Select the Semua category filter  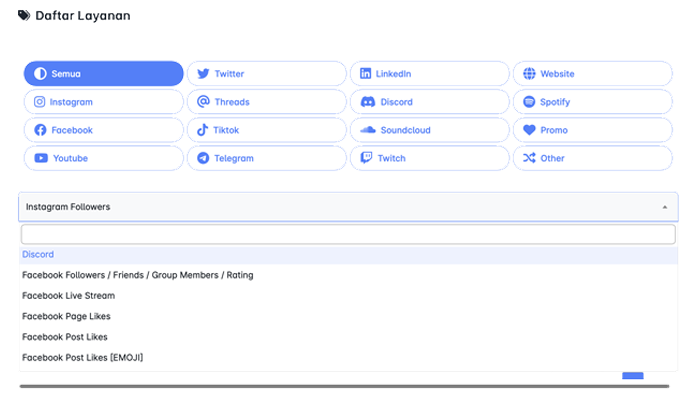pyautogui.click(x=103, y=74)
